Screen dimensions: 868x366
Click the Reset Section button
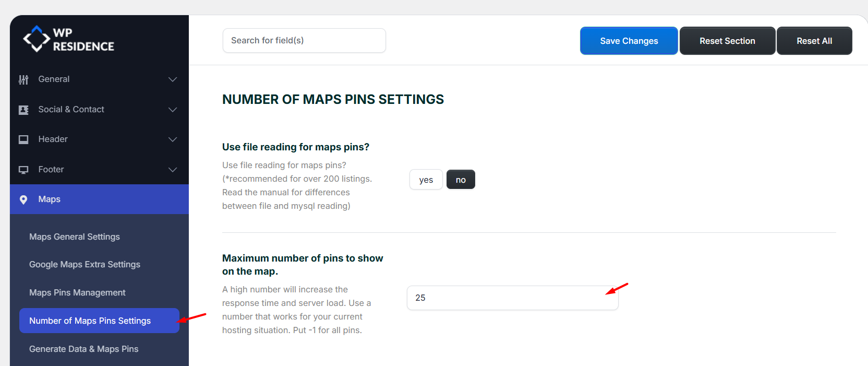pyautogui.click(x=727, y=41)
